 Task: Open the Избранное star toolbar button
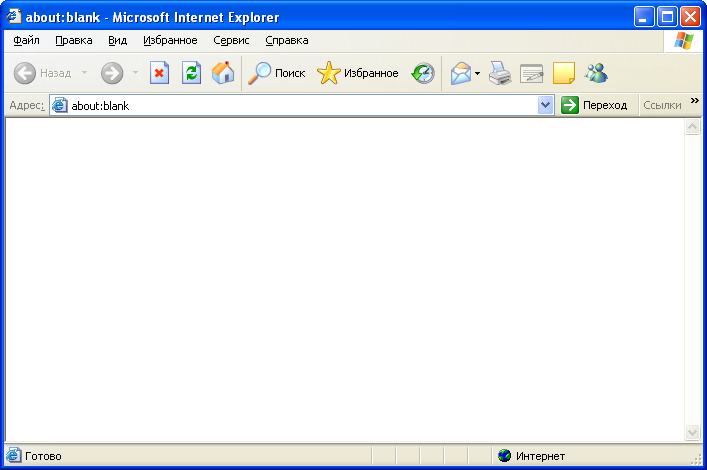tap(358, 73)
